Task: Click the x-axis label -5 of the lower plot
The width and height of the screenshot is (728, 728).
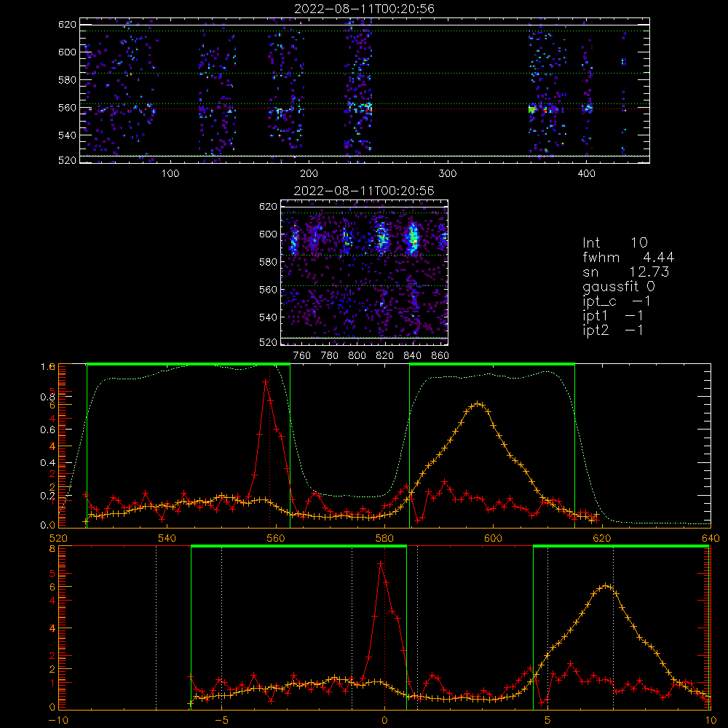Action: click(x=221, y=720)
